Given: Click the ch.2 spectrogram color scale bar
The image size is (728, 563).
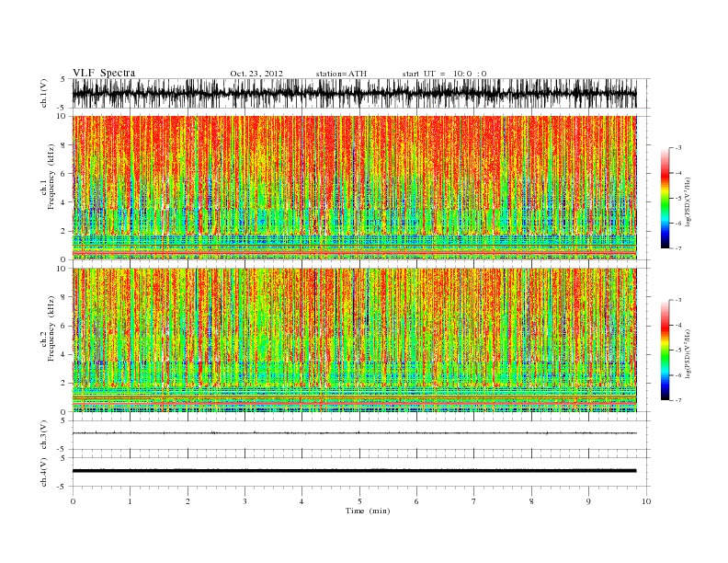Looking at the screenshot, I should [x=665, y=350].
